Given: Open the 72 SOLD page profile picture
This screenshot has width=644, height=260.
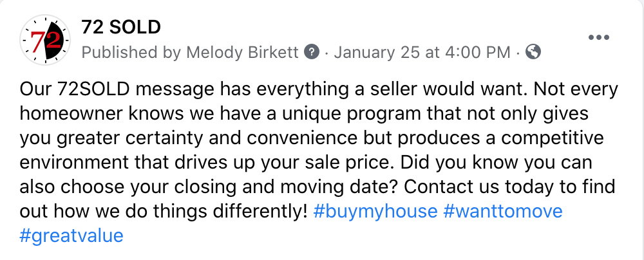Looking at the screenshot, I should click(x=45, y=40).
